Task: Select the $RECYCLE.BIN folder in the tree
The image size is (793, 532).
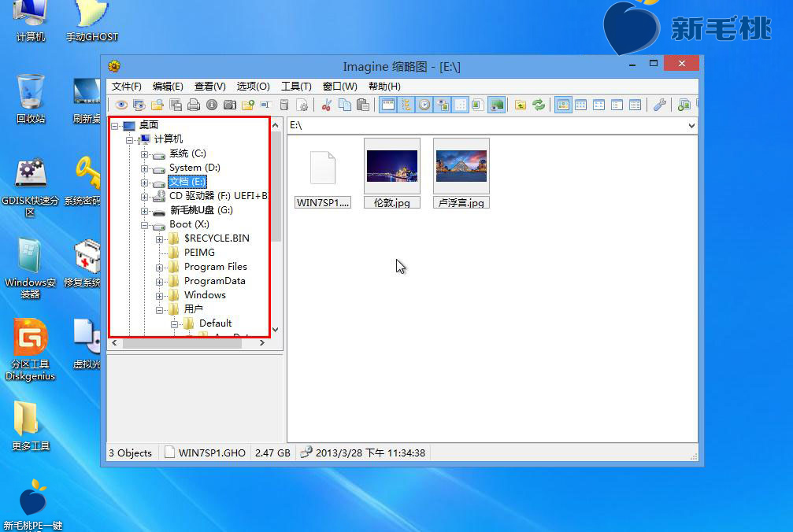Action: [217, 238]
